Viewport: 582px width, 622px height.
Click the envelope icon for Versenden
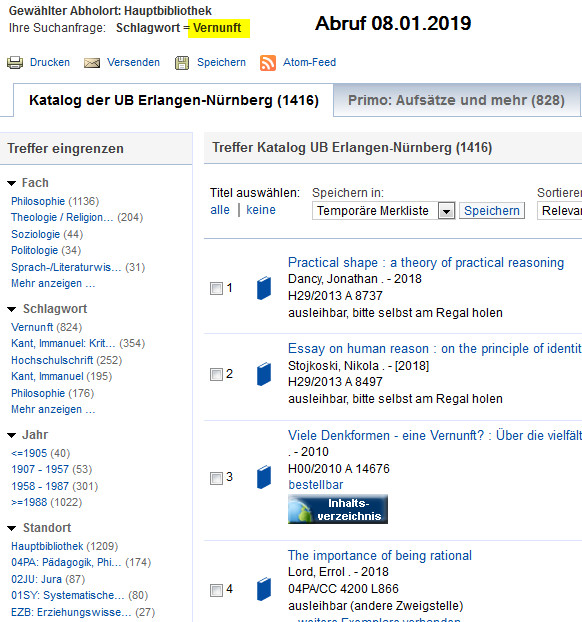click(92, 63)
